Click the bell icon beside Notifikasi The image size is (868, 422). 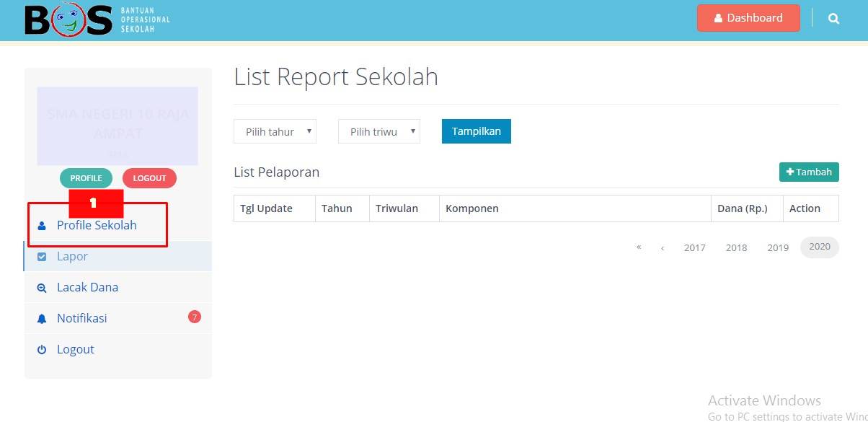point(42,319)
